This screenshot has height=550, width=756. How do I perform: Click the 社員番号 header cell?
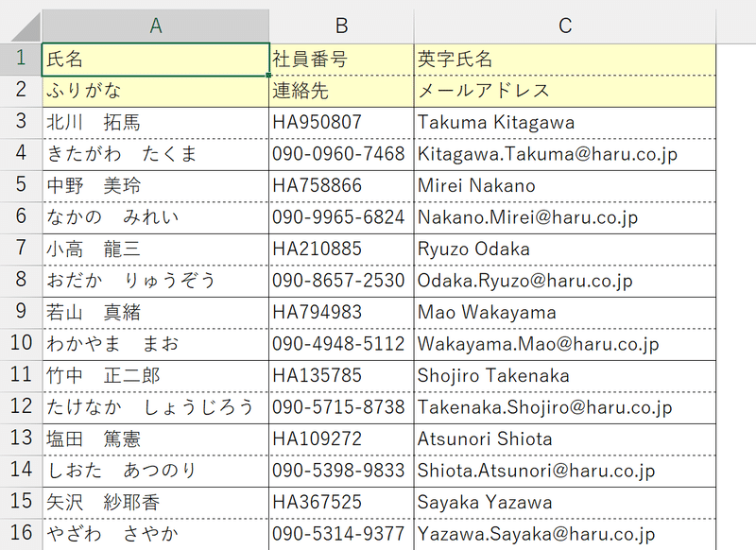pyautogui.click(x=341, y=60)
